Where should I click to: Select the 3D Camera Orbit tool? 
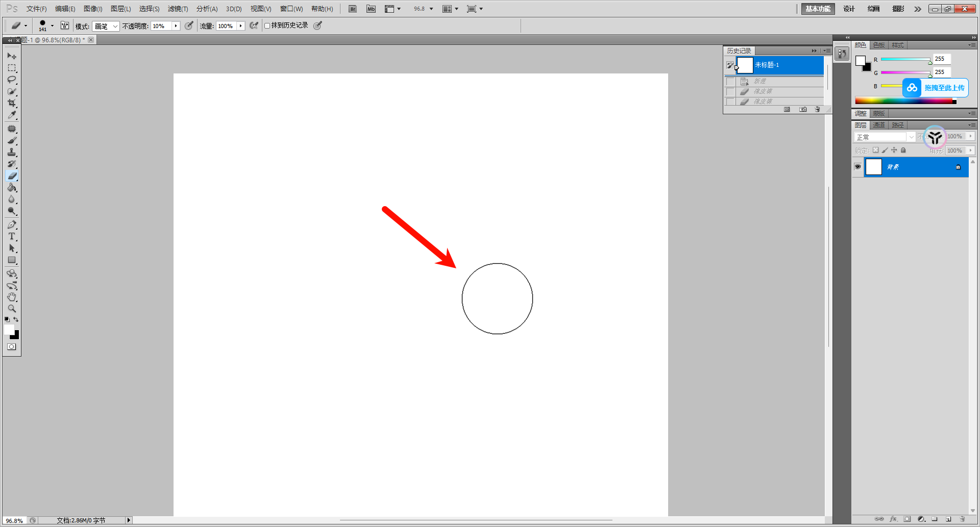[12, 285]
